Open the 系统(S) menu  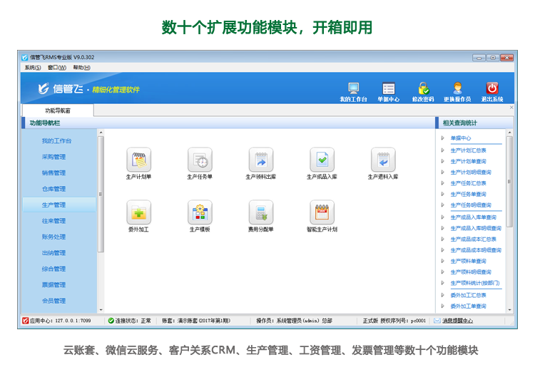pos(33,68)
